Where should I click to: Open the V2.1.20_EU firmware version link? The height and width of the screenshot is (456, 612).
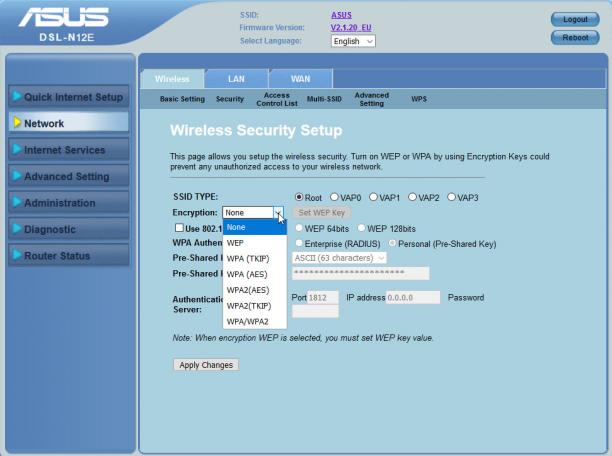coord(351,27)
